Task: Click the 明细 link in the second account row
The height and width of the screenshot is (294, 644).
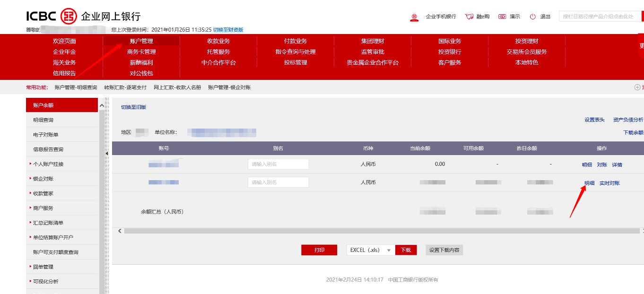Action: tap(589, 183)
